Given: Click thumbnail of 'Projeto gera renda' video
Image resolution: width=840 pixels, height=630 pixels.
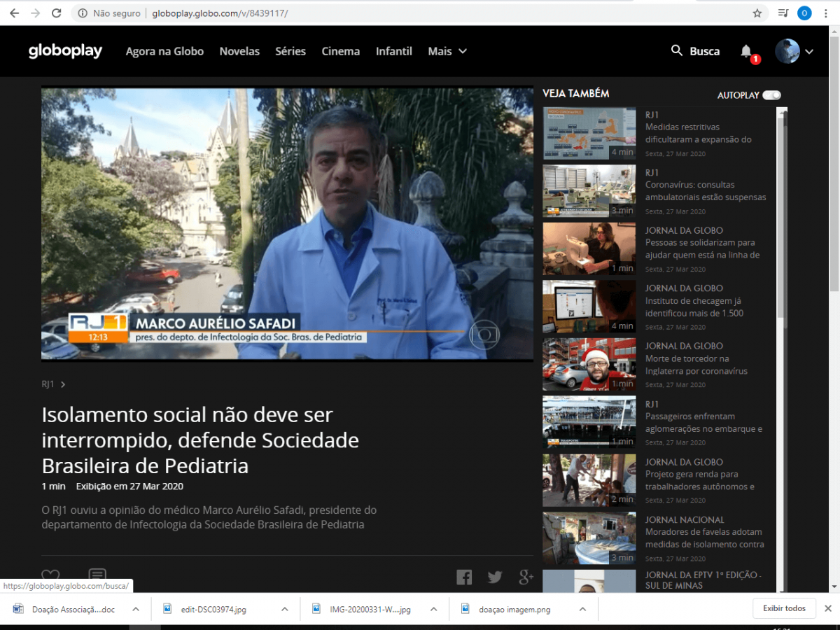Looking at the screenshot, I should 589,480.
